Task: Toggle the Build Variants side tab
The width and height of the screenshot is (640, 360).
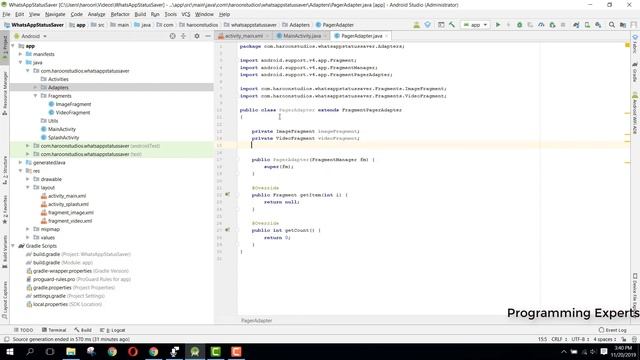Action: click(x=5, y=251)
